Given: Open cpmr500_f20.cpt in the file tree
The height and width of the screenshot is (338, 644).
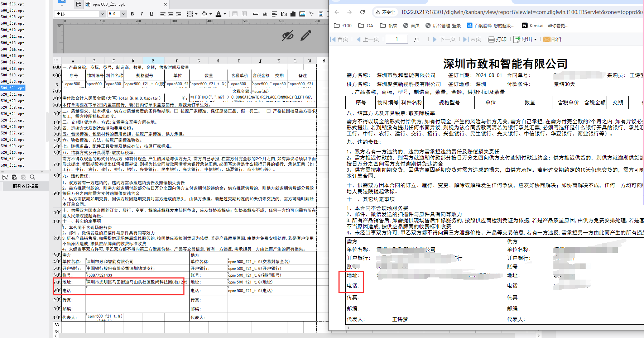Looking at the screenshot, I should click(13, 81).
